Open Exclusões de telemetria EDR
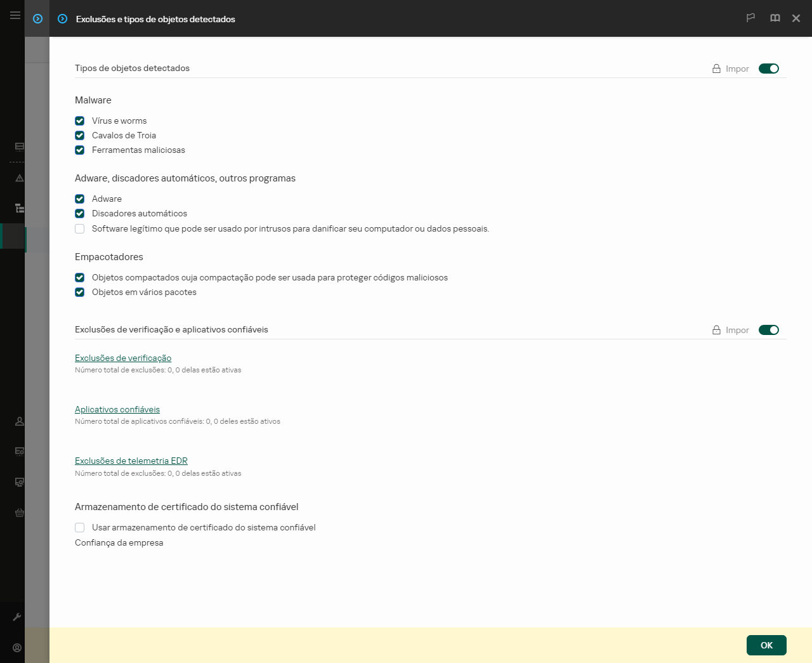The height and width of the screenshot is (663, 812). tap(131, 461)
